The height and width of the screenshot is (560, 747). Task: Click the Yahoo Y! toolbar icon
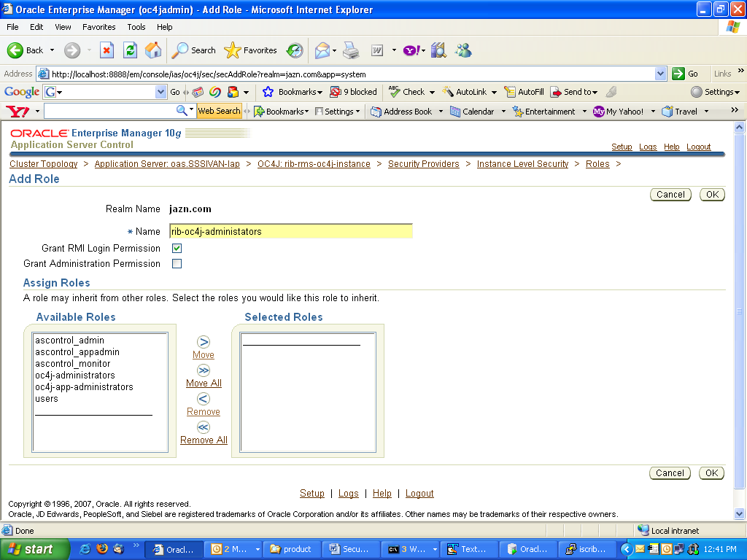tap(411, 50)
